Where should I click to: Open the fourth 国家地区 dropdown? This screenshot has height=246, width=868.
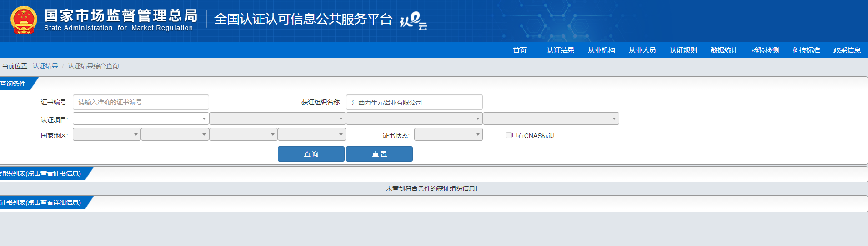[x=312, y=134]
